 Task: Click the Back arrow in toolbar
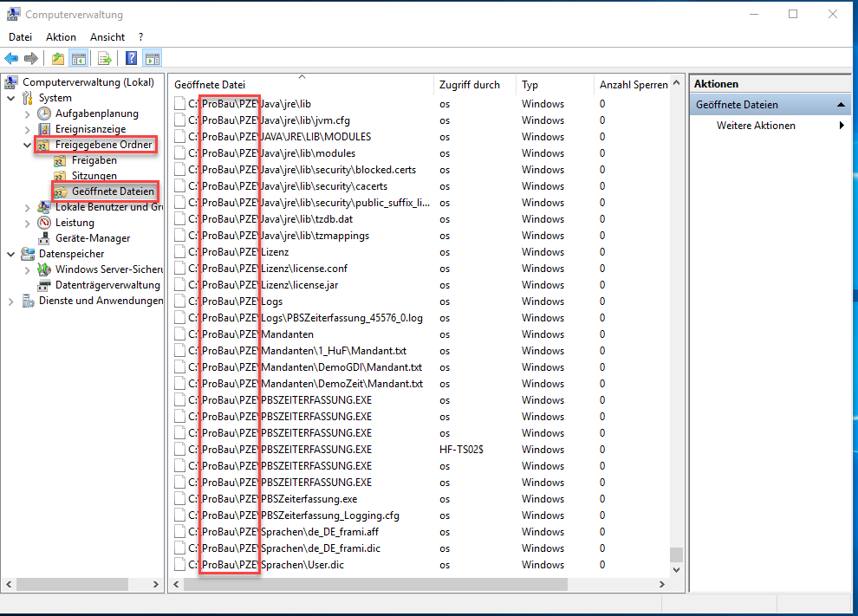[x=11, y=58]
